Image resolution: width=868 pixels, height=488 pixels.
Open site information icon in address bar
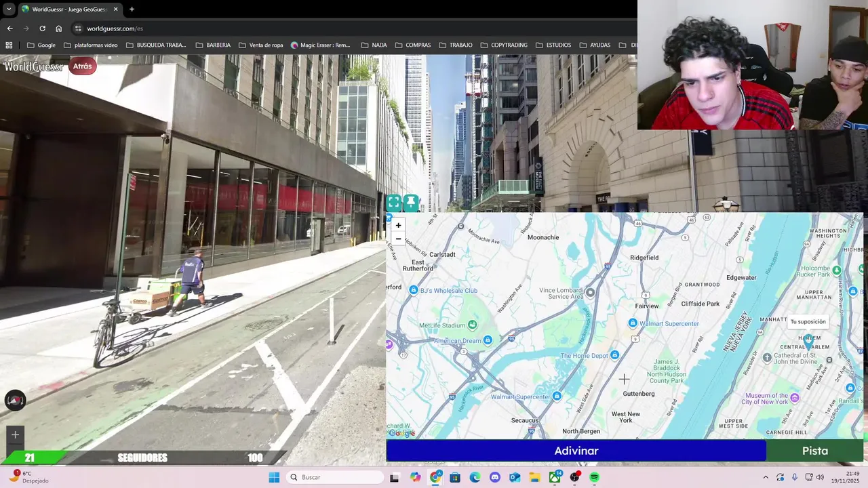(78, 28)
